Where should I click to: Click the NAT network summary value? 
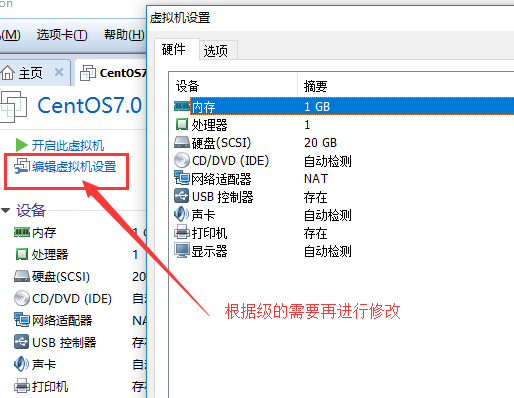(316, 178)
